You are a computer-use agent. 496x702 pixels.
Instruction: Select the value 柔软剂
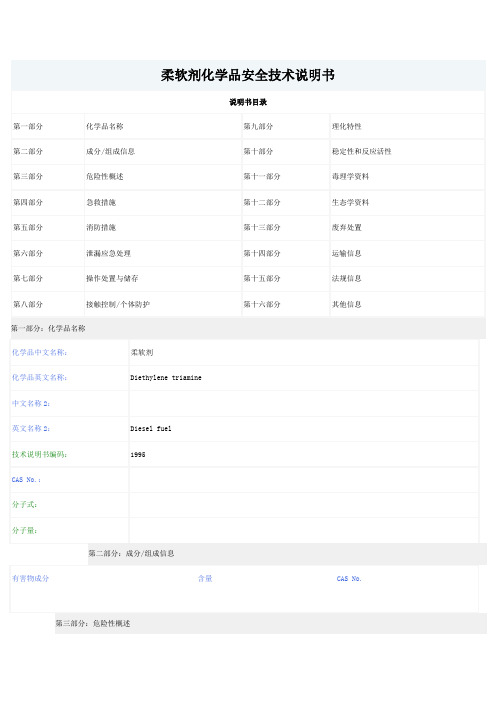(x=142, y=353)
